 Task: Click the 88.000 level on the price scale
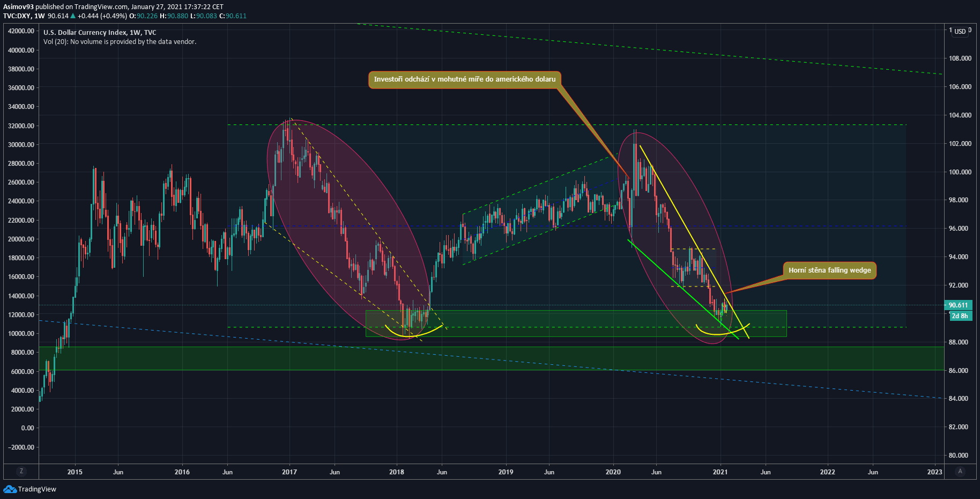pos(960,342)
